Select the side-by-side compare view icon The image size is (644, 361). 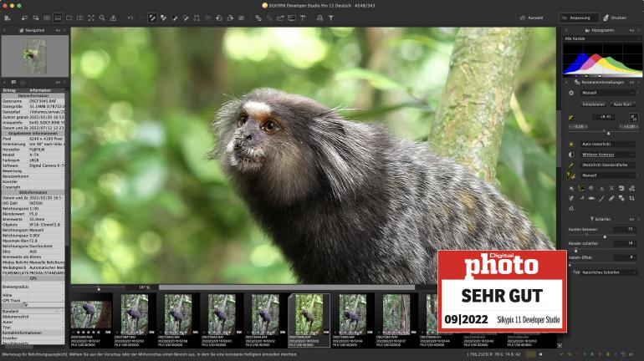[80, 18]
